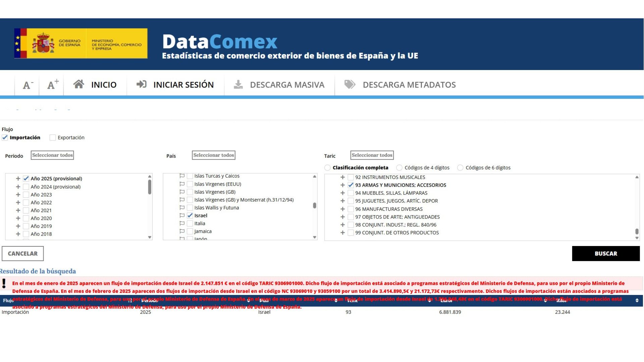
Task: Increase font size with A+ icon
Action: 53,84
